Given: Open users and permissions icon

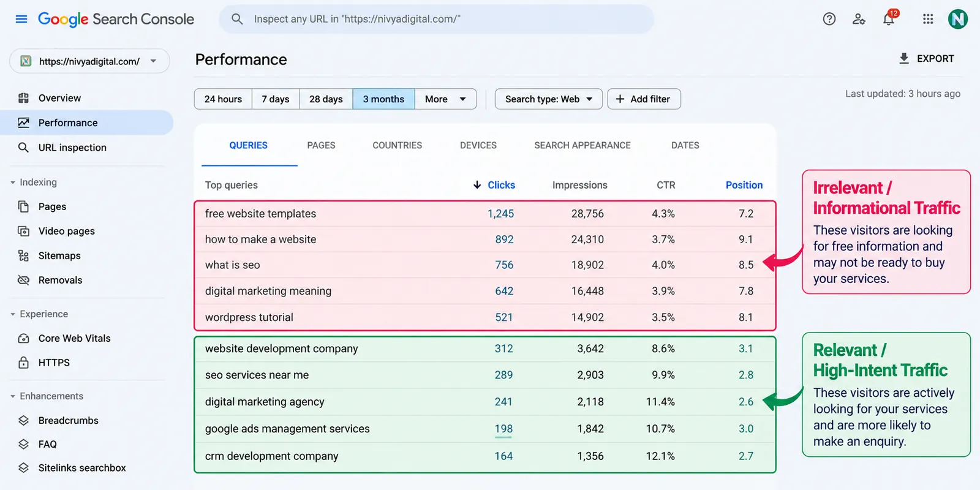Looking at the screenshot, I should point(859,19).
